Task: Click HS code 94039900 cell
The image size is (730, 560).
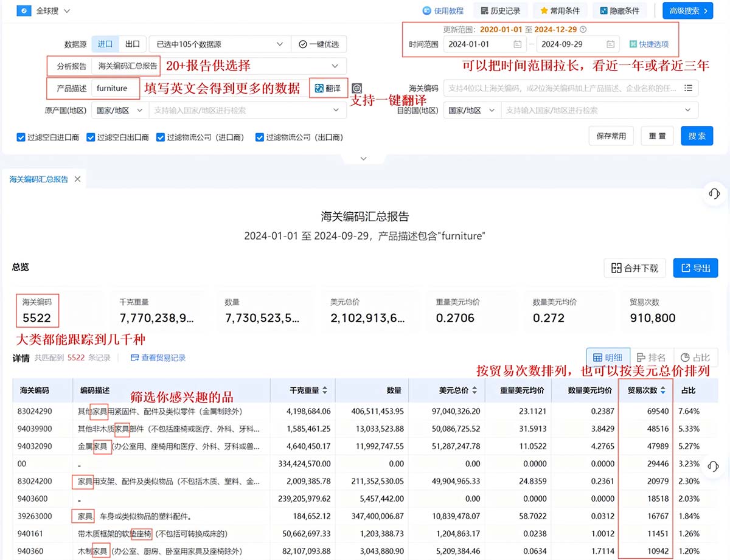Action: [x=36, y=429]
